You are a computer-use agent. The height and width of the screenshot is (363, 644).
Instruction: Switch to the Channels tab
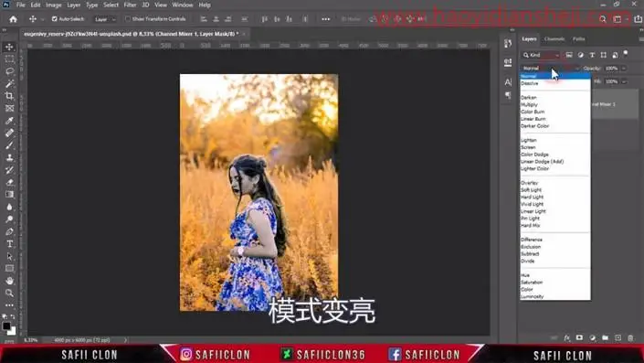click(x=554, y=39)
